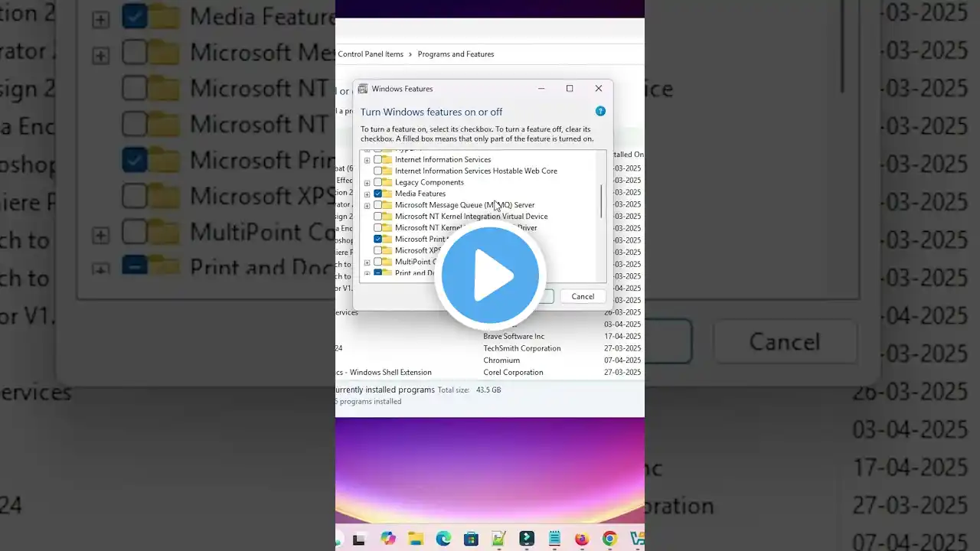
Task: Expand the Legacy Components node
Action: click(x=367, y=183)
